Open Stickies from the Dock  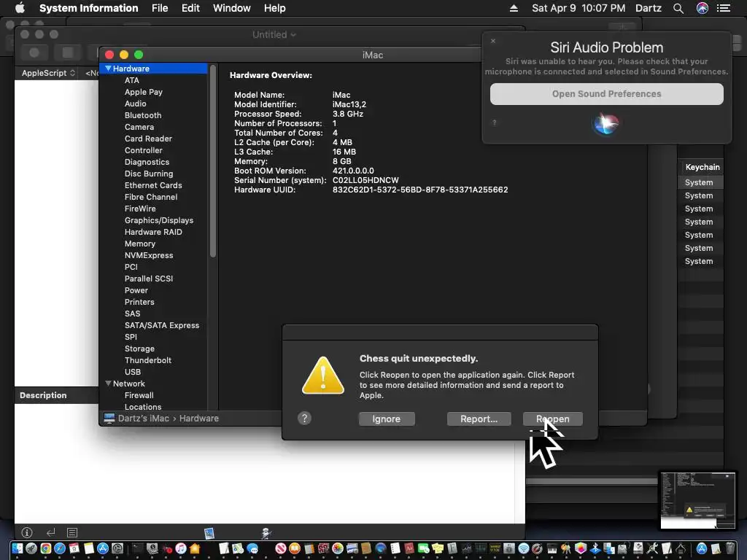click(x=438, y=548)
